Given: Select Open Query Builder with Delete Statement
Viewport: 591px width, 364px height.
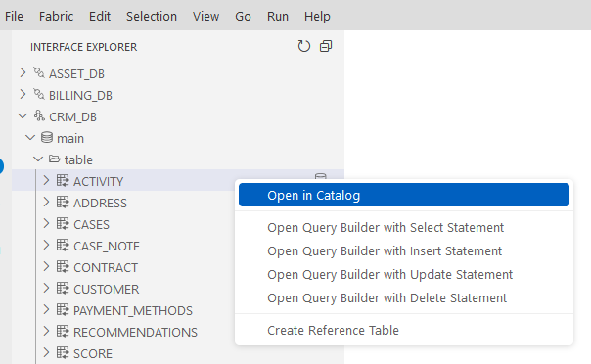Looking at the screenshot, I should (x=386, y=298).
